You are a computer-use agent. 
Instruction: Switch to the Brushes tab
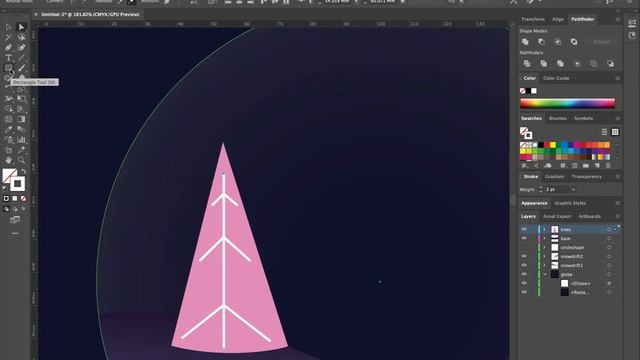tap(558, 118)
